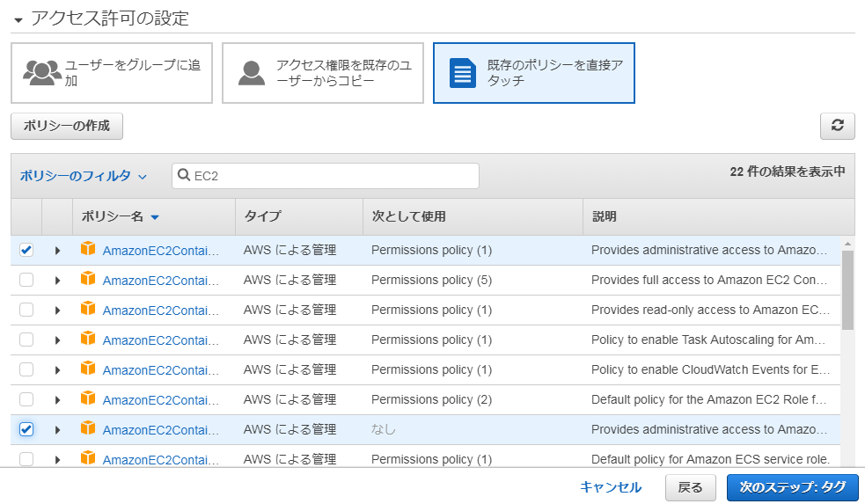Expand details of CloudWatch Events policy row

tap(57, 369)
